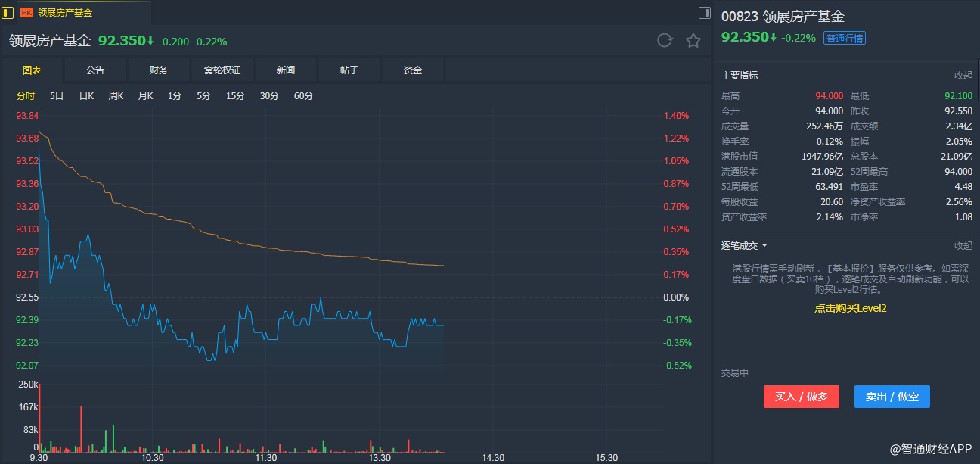Toggle the right side panel icon
The height and width of the screenshot is (464, 980).
pos(704,12)
